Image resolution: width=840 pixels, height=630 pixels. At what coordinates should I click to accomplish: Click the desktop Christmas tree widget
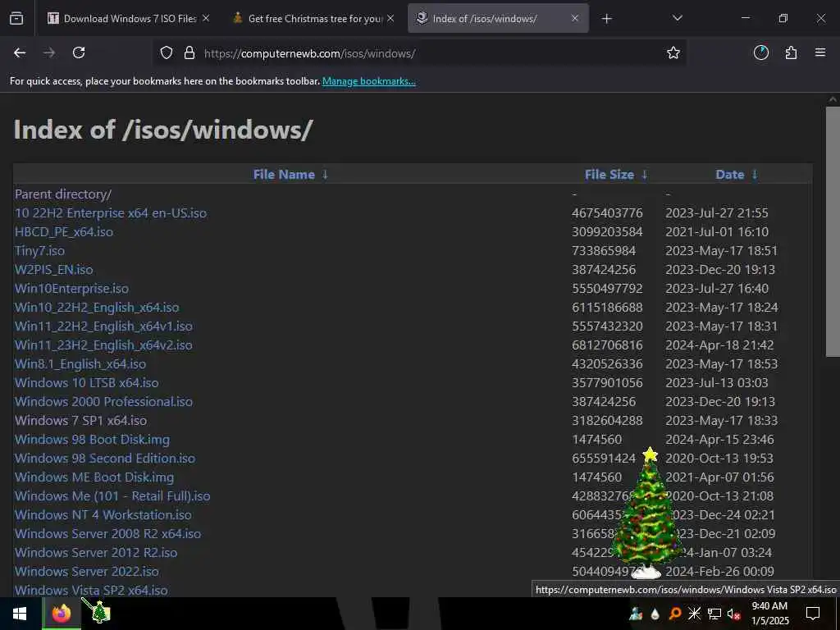point(648,512)
